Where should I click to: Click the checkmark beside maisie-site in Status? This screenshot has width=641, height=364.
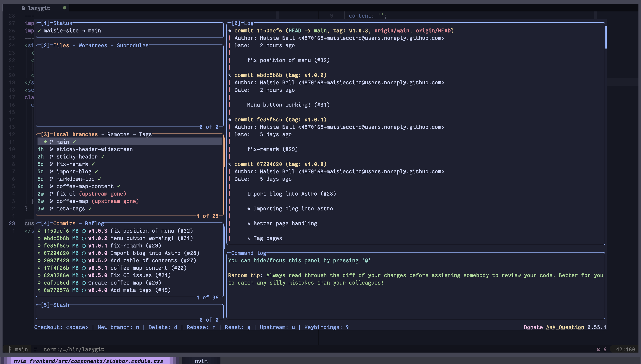pyautogui.click(x=39, y=31)
